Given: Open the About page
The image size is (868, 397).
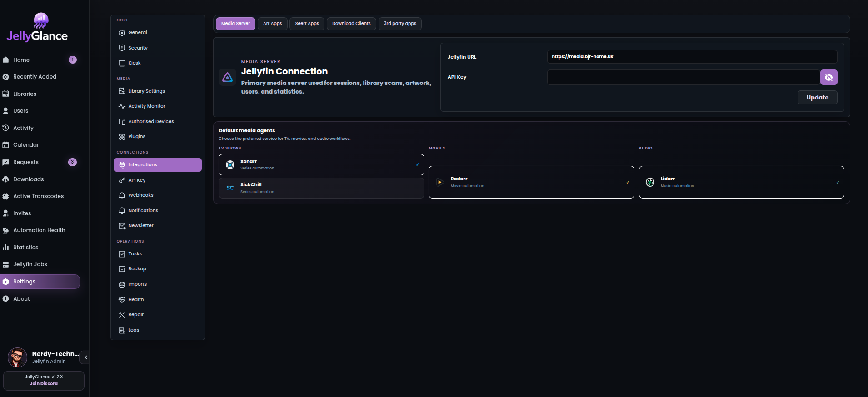Looking at the screenshot, I should click(40, 299).
